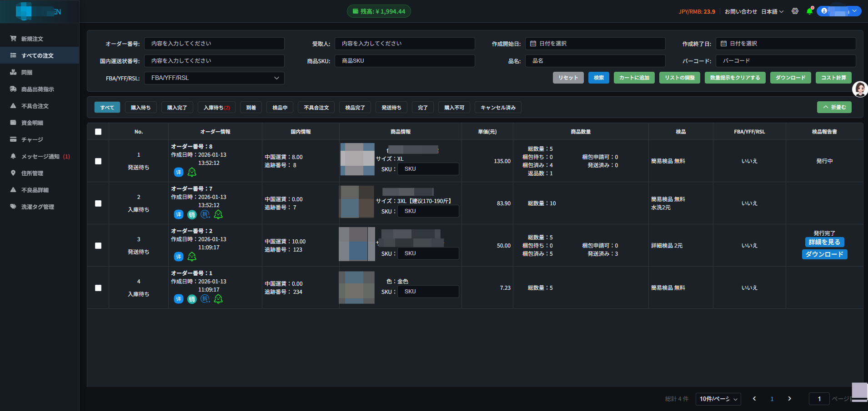
Task: Open the 10件/ページ page size dropdown
Action: pos(718,399)
